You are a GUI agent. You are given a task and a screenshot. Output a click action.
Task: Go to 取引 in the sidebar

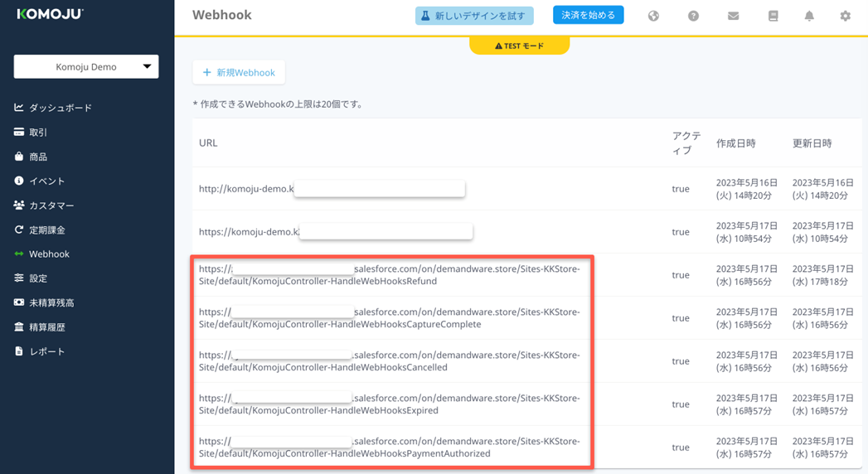(x=38, y=133)
